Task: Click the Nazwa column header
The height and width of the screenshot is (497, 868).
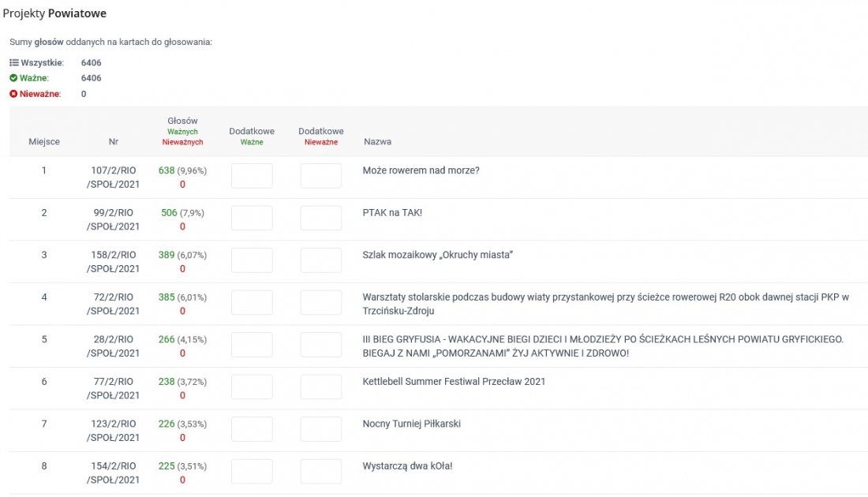Action: click(x=377, y=142)
